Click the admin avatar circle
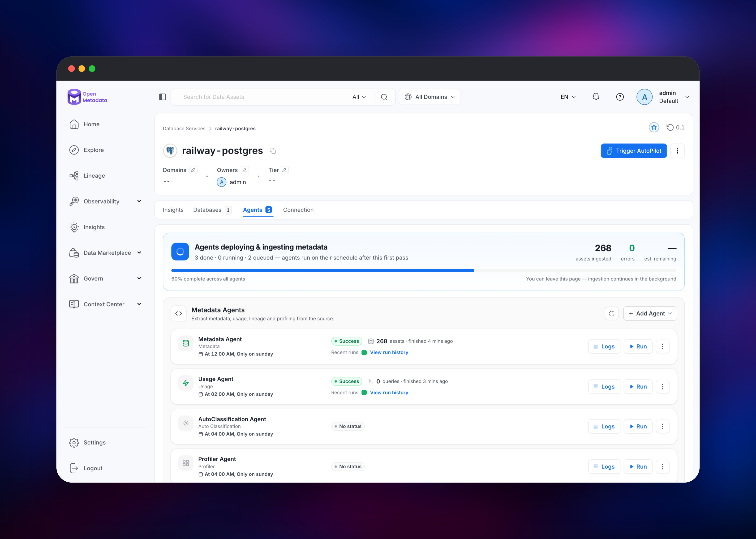Screen dimensions: 756x539 tap(644, 97)
